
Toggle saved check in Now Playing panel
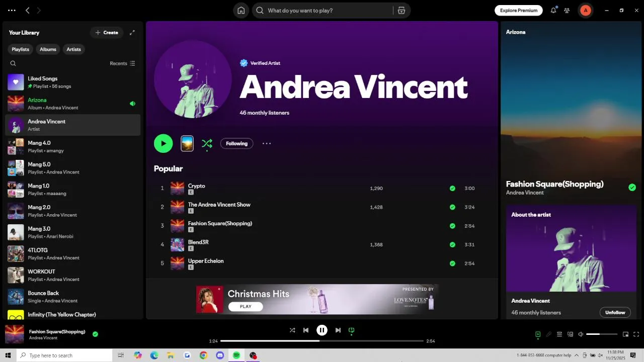(632, 188)
